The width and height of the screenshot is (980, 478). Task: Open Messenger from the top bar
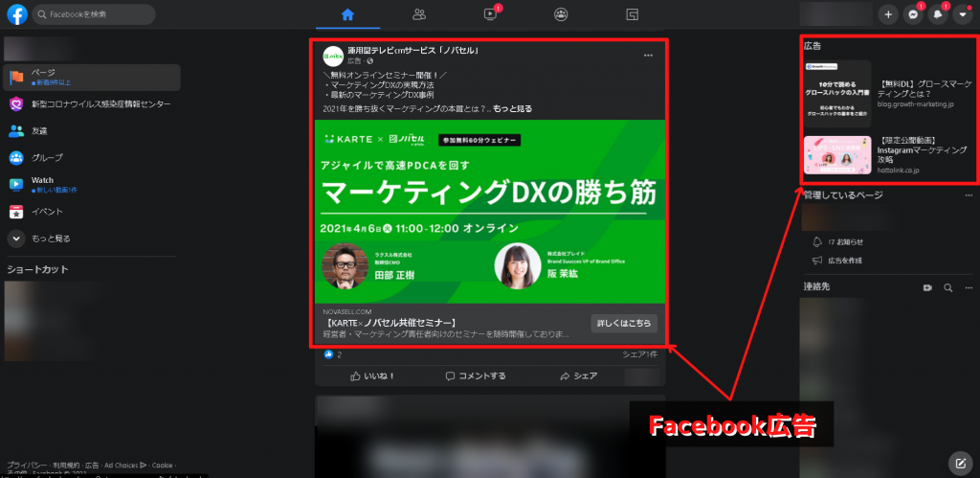[913, 14]
